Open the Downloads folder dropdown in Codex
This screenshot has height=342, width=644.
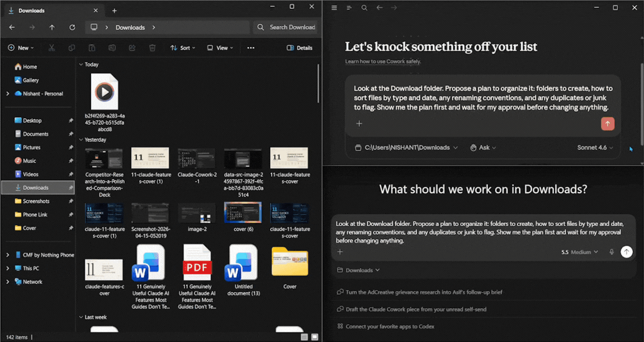click(358, 270)
